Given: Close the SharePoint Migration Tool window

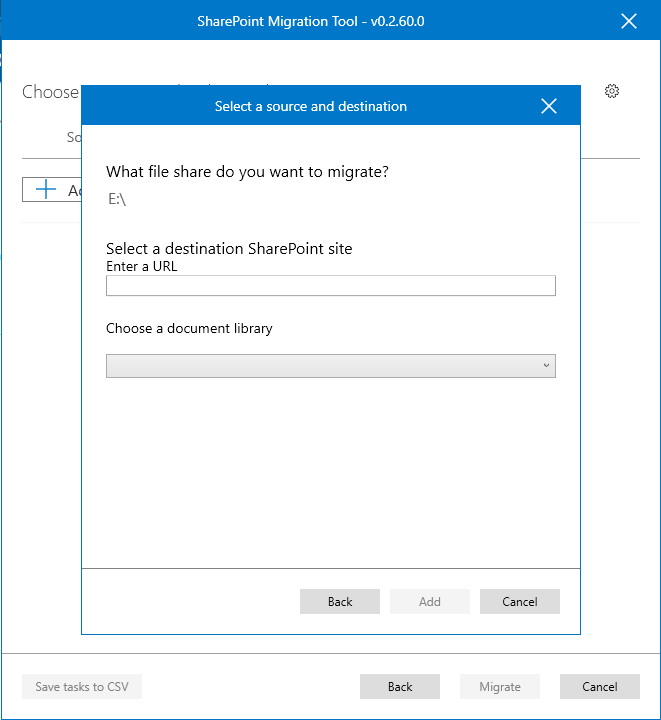Looking at the screenshot, I should pos(628,21).
